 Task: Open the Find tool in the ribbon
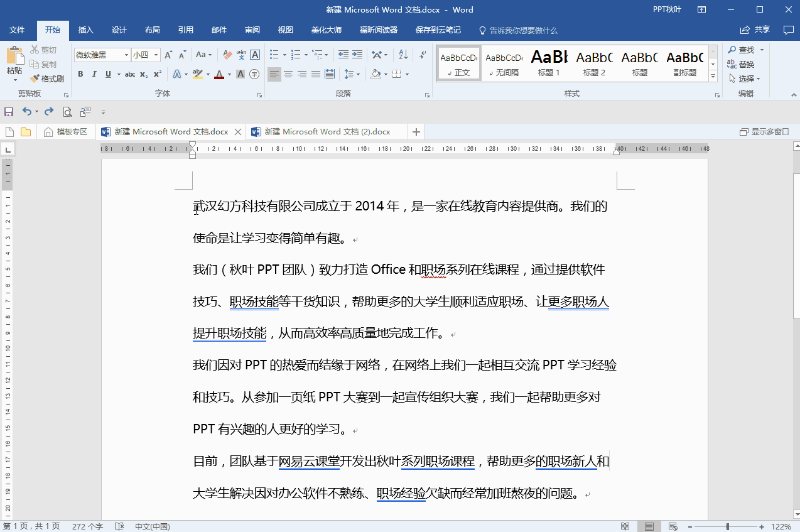coord(745,49)
